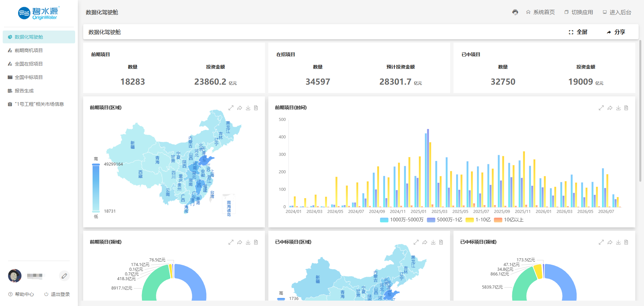Share the 已中标项目(区域) map chart
The image size is (644, 306).
pos(425,242)
